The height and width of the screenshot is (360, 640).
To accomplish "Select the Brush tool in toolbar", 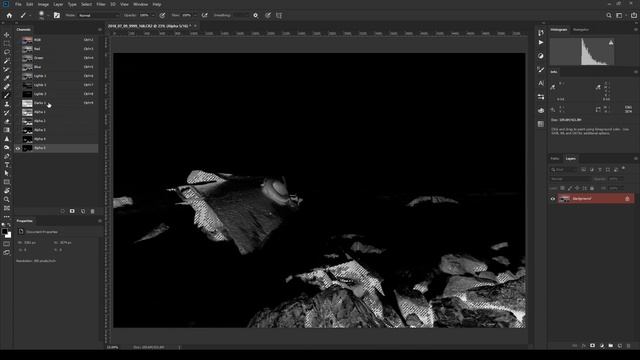I will point(7,95).
